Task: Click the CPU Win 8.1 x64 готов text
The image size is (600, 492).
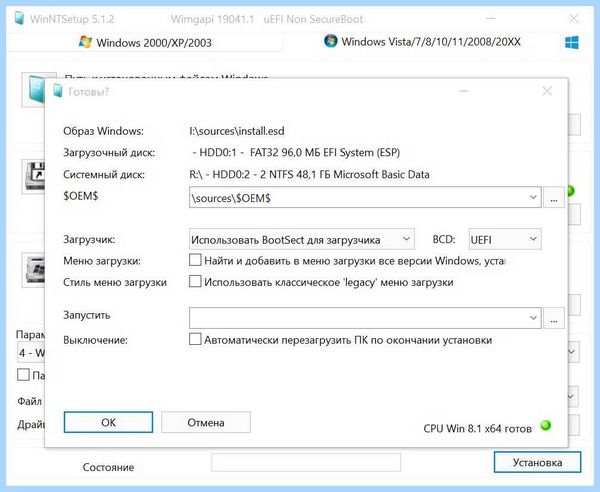Action: 478,428
